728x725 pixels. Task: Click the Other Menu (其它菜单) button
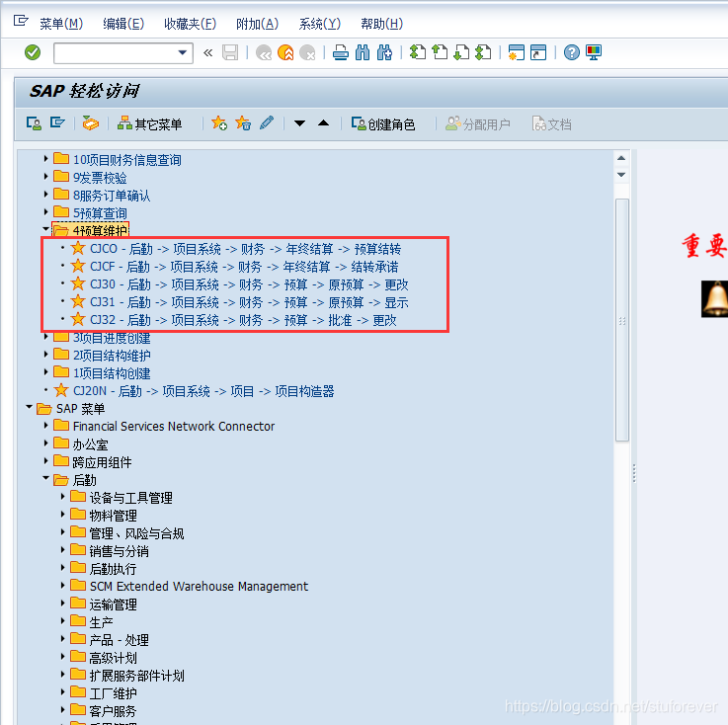pos(149,123)
